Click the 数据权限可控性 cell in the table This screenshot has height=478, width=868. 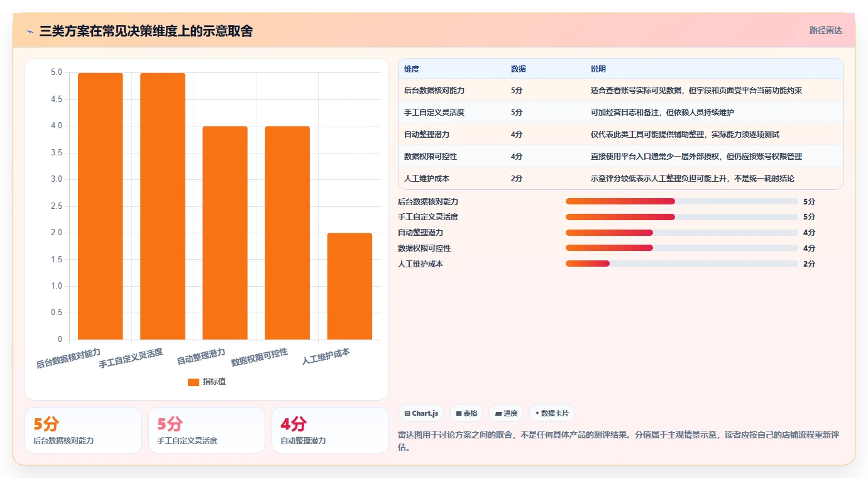tap(431, 157)
